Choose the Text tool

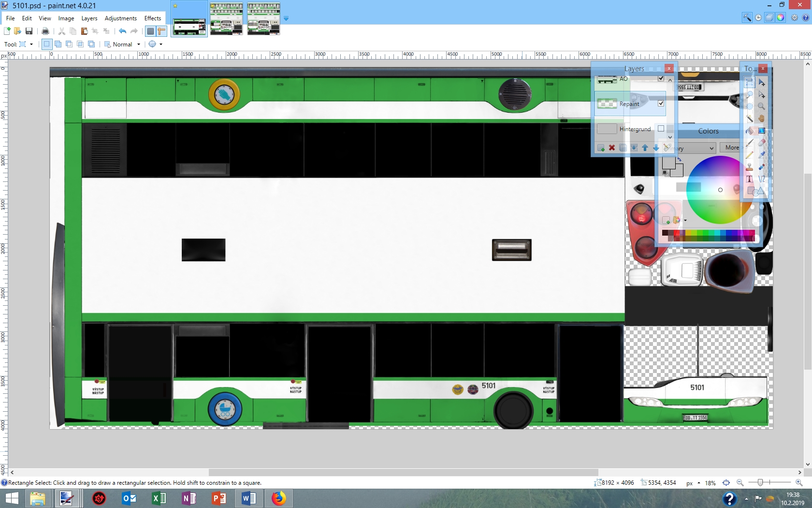(750, 179)
